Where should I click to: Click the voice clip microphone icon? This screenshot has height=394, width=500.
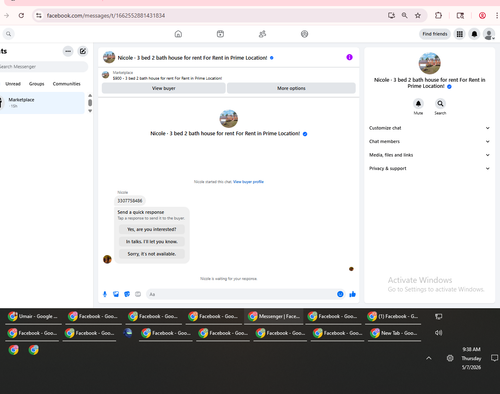105,294
